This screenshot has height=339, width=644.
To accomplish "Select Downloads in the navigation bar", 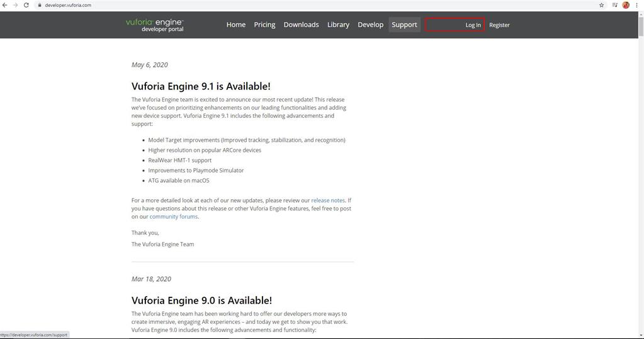I will click(301, 25).
